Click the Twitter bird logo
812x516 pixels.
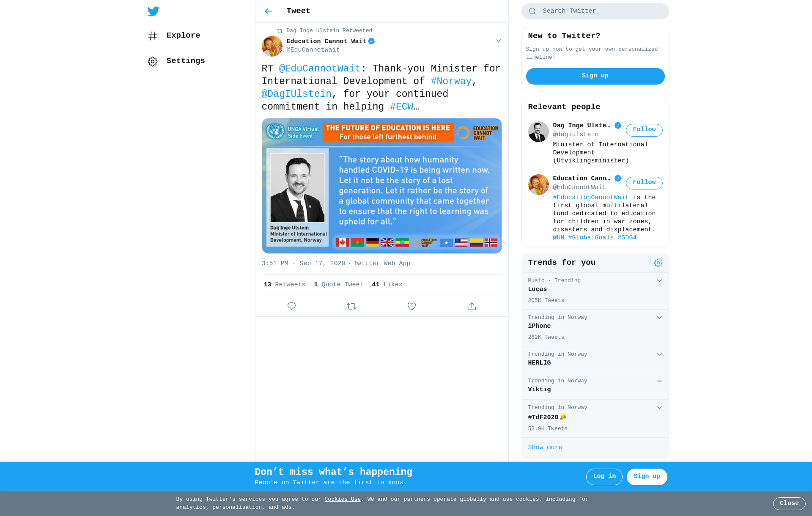[x=153, y=11]
